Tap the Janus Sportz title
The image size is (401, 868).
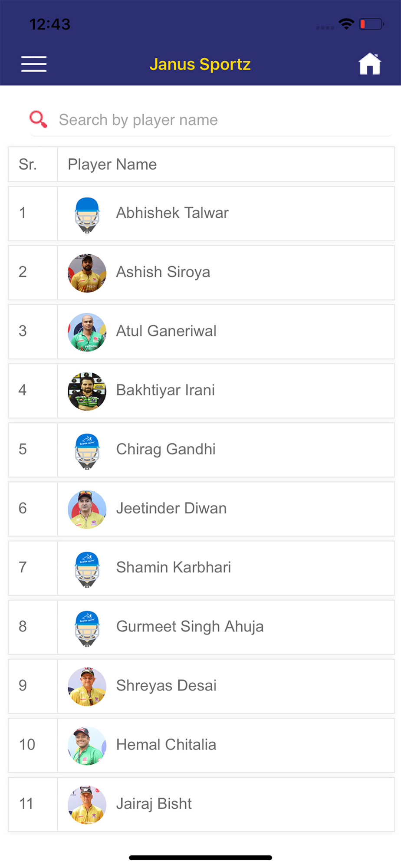click(x=200, y=64)
